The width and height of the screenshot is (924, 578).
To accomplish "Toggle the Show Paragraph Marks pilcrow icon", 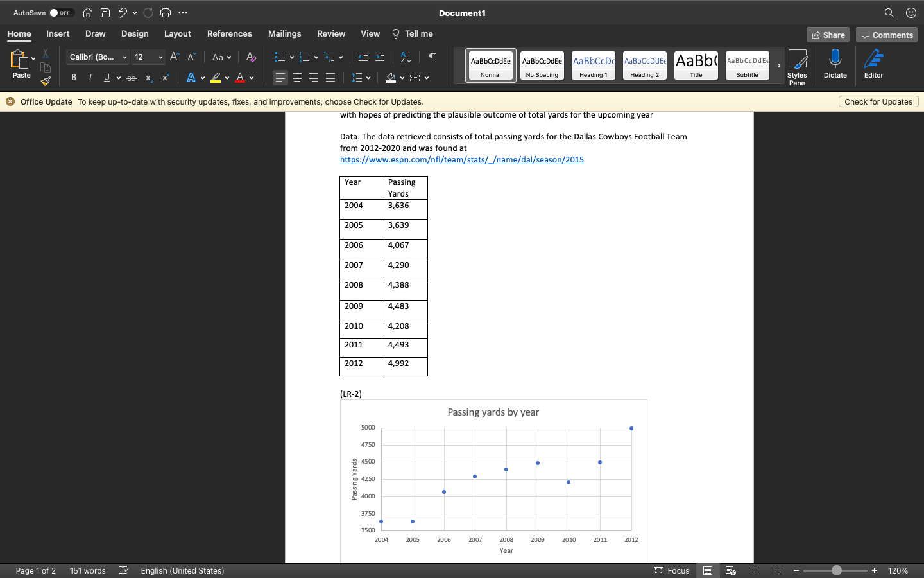I will [432, 57].
